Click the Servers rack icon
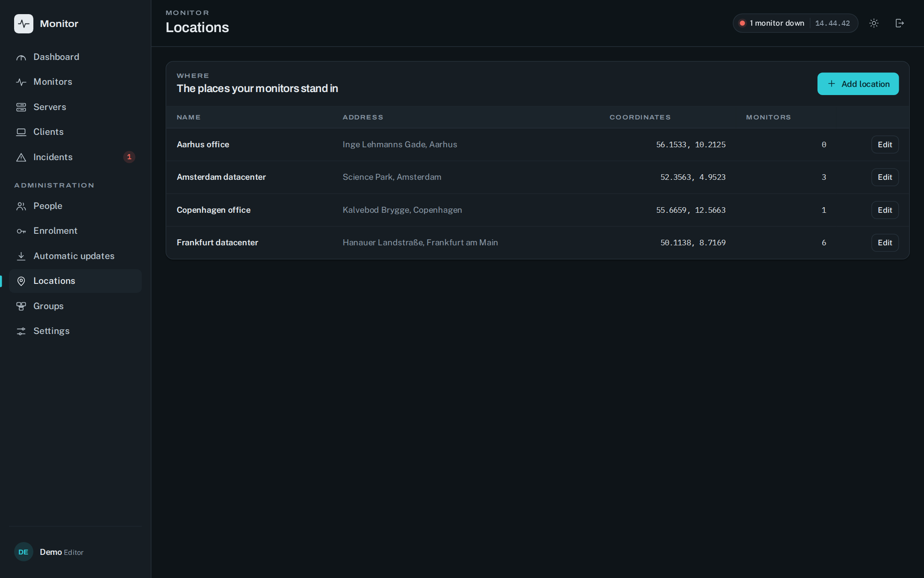The height and width of the screenshot is (578, 924). coord(21,107)
